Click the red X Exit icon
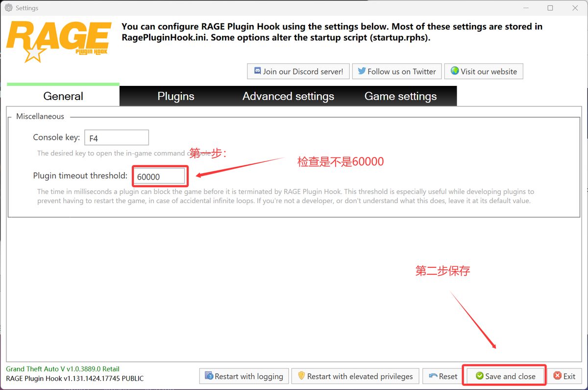 click(557, 376)
